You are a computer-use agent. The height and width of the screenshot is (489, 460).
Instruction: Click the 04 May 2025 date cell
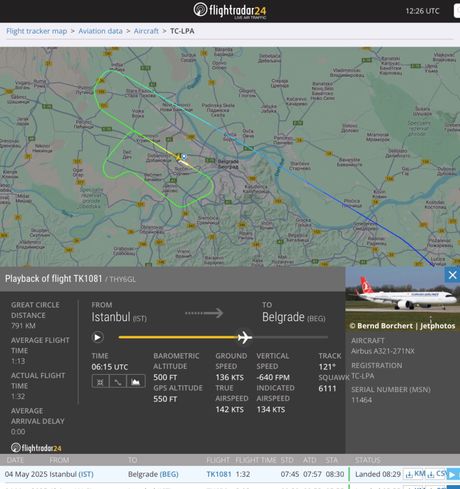pyautogui.click(x=26, y=474)
